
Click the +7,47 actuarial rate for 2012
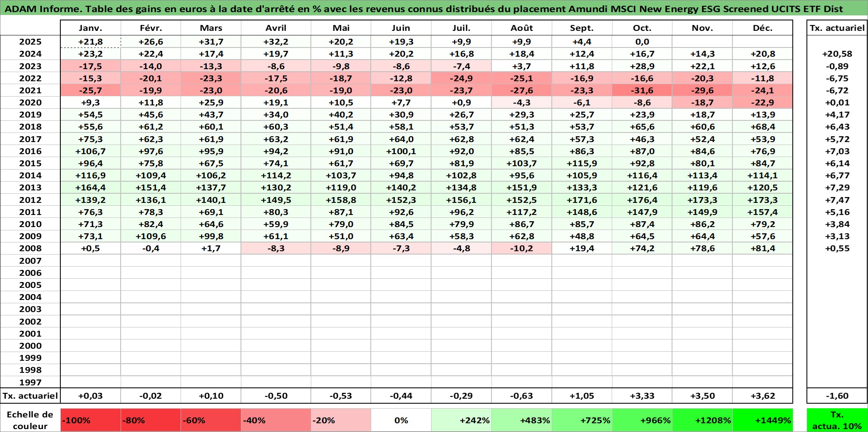pyautogui.click(x=837, y=200)
